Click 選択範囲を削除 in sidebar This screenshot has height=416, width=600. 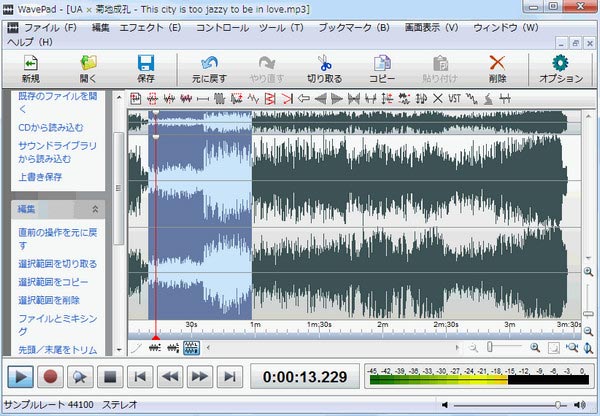pos(49,300)
